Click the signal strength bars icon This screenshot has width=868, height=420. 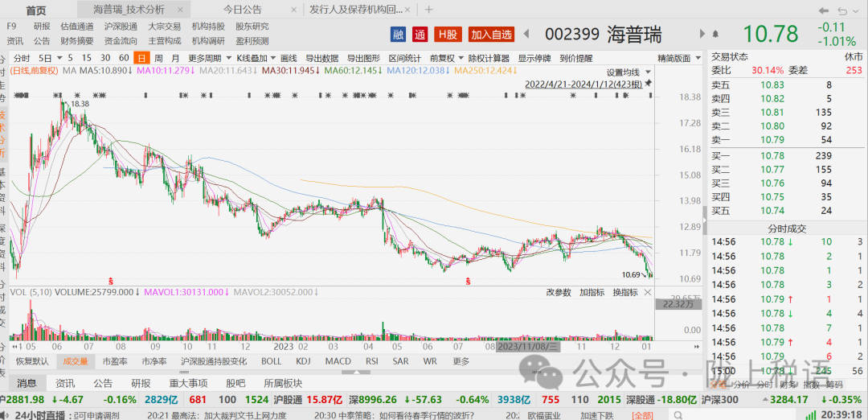(x=811, y=414)
